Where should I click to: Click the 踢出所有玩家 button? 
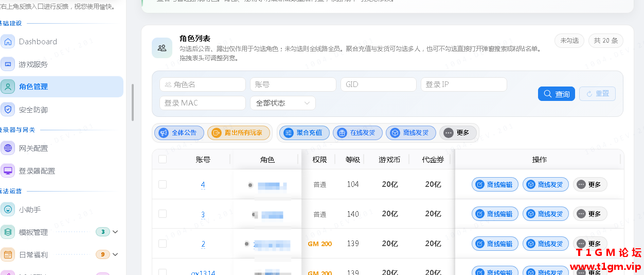pyautogui.click(x=239, y=133)
